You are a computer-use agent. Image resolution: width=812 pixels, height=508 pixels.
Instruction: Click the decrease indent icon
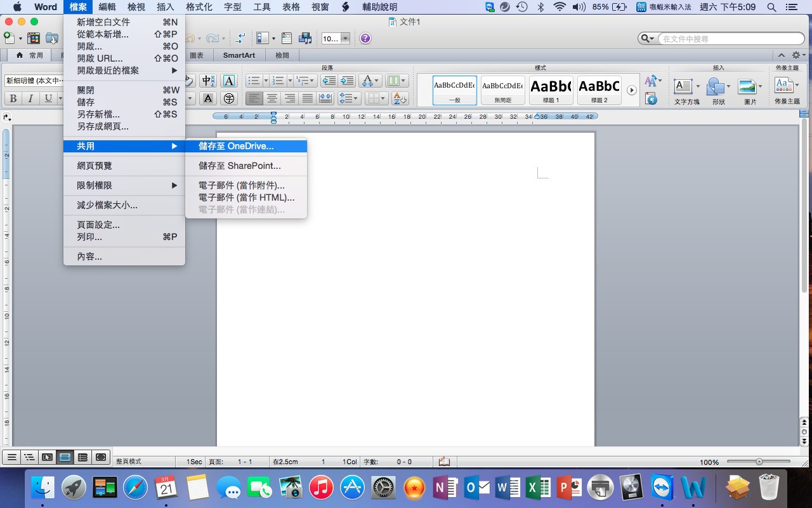[x=329, y=81]
